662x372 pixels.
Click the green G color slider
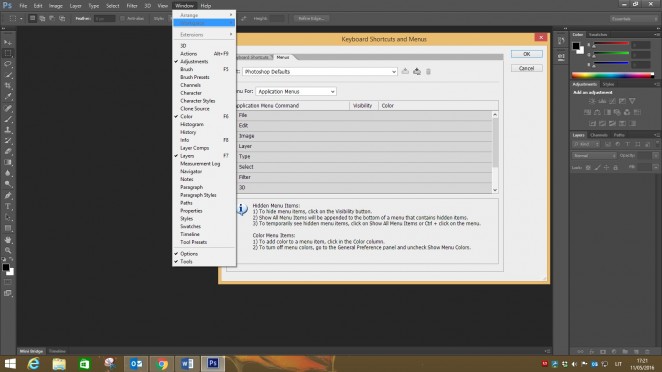[x=611, y=54]
